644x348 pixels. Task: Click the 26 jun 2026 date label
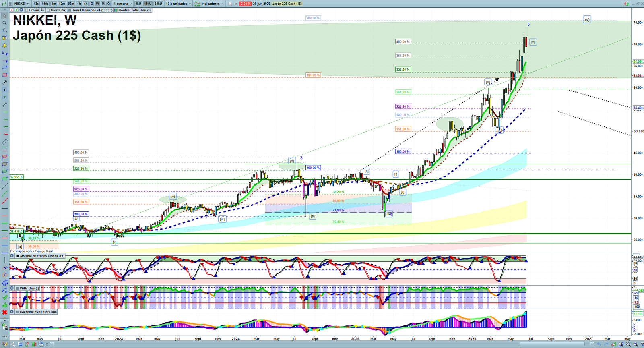pos(261,4)
